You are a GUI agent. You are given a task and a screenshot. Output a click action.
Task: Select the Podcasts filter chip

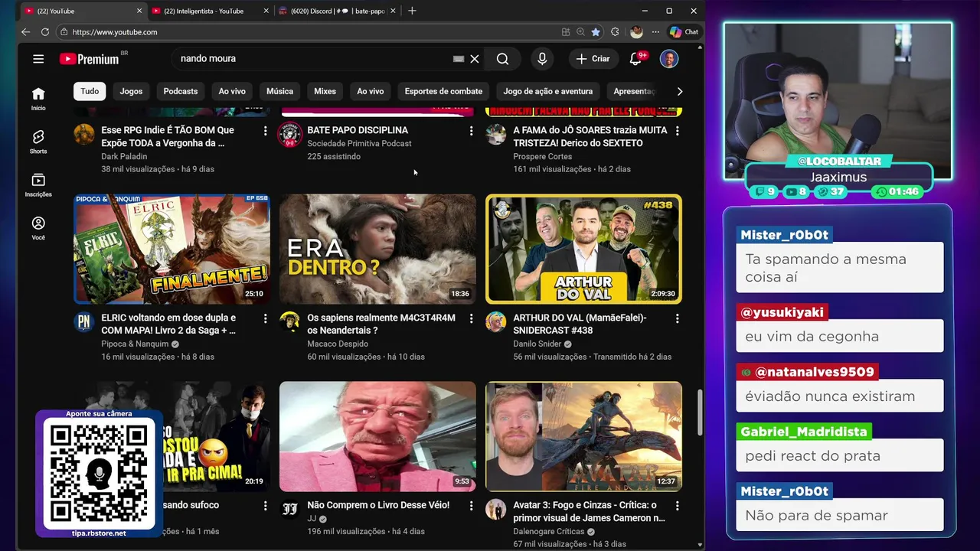tap(181, 91)
